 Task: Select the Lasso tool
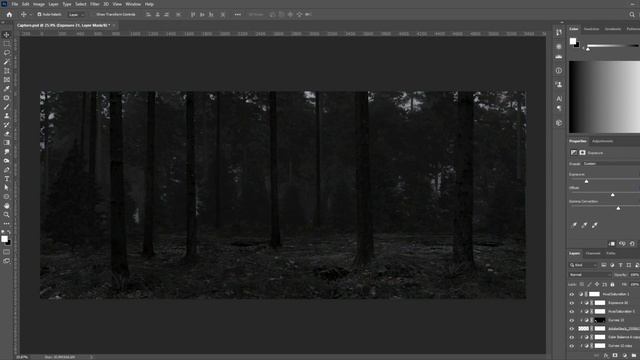pos(7,53)
